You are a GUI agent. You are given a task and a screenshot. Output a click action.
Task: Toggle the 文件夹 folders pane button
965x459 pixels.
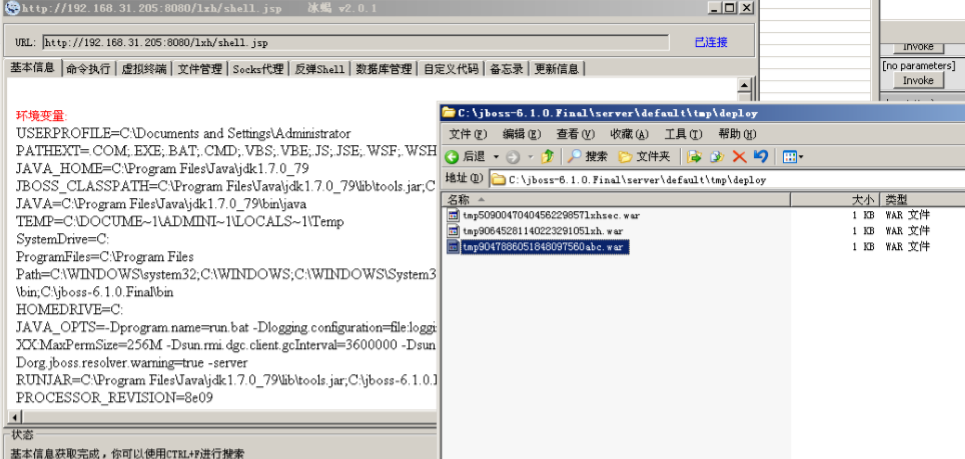(x=644, y=157)
